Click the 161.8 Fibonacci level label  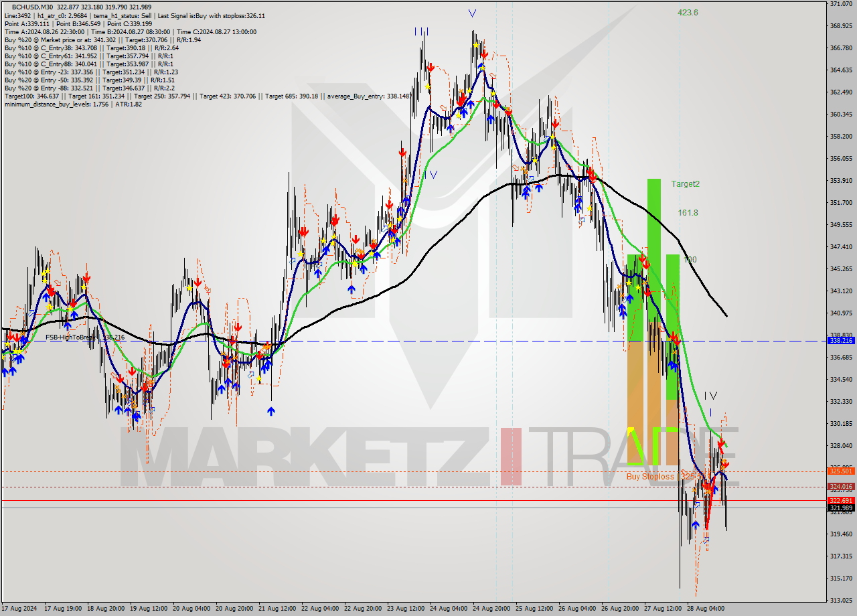point(688,213)
